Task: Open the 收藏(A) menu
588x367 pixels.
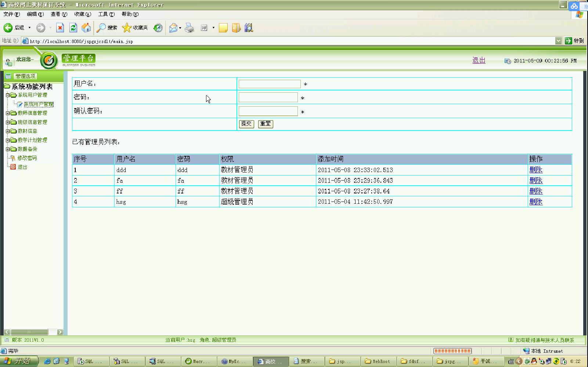Action: click(83, 14)
